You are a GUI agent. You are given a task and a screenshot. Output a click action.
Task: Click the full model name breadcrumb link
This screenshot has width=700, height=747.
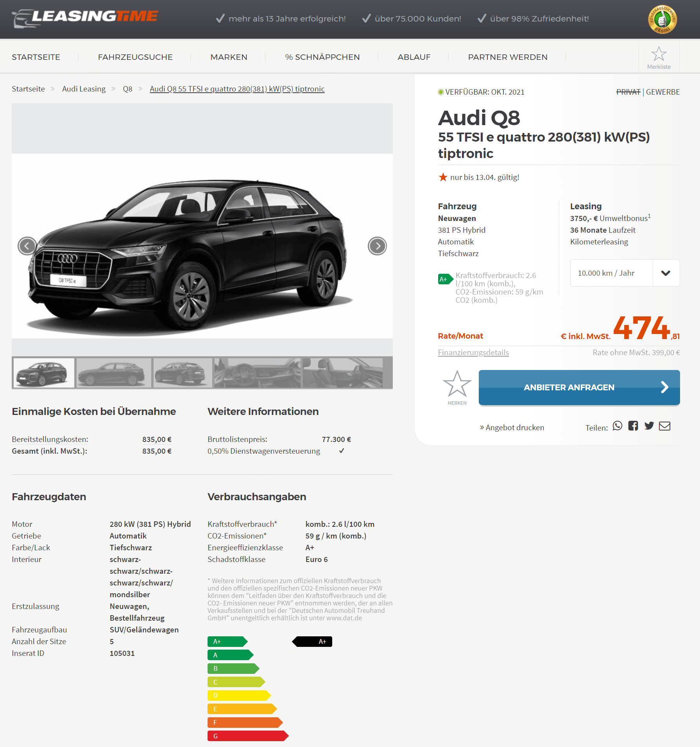click(x=237, y=89)
